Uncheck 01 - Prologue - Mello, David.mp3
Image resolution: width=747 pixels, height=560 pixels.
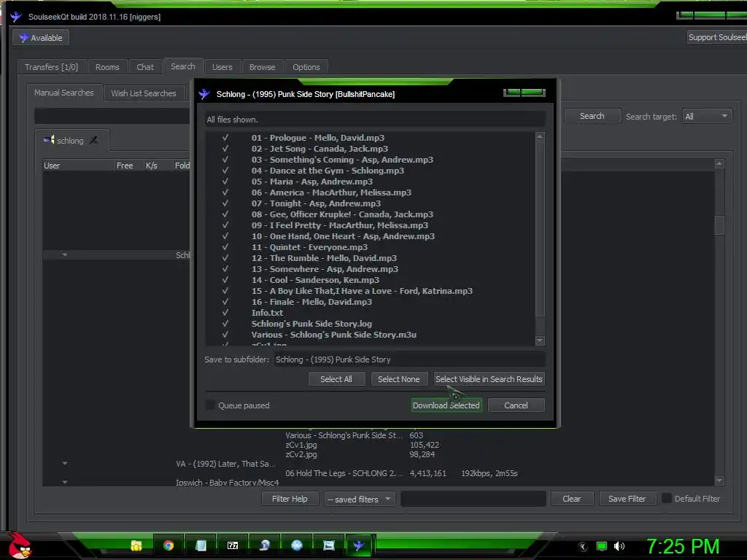tap(225, 138)
